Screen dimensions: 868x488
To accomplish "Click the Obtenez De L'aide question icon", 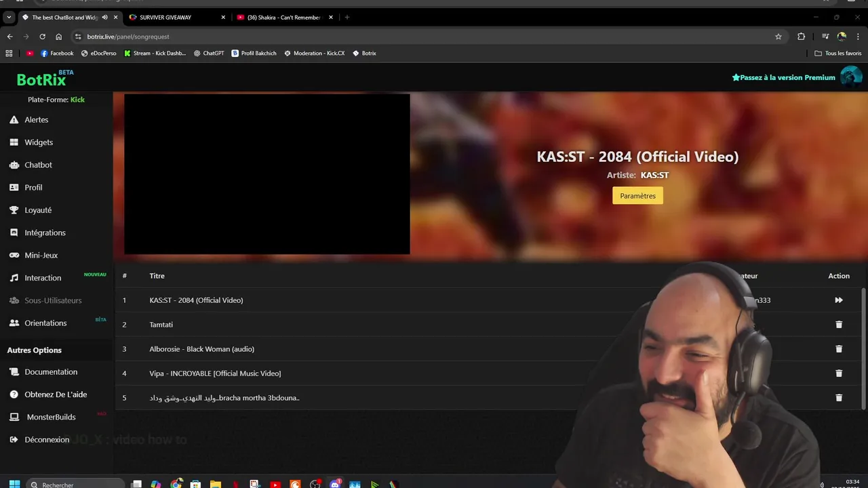I will tap(14, 394).
